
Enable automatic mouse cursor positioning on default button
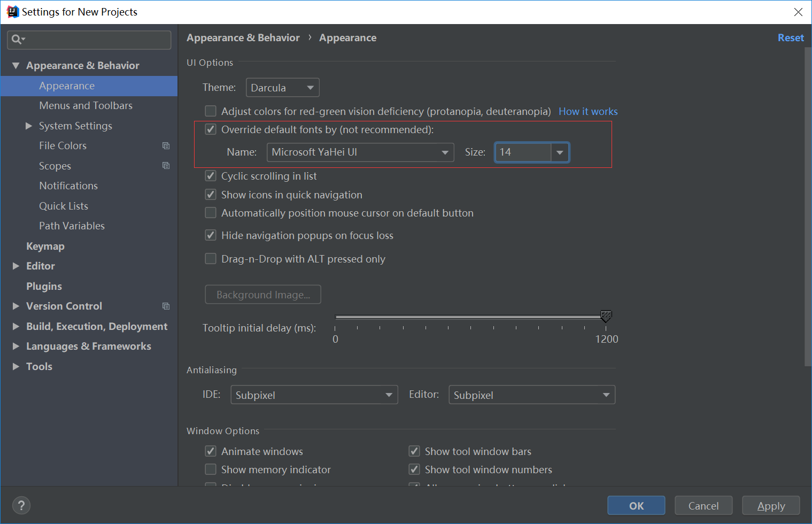click(x=211, y=213)
